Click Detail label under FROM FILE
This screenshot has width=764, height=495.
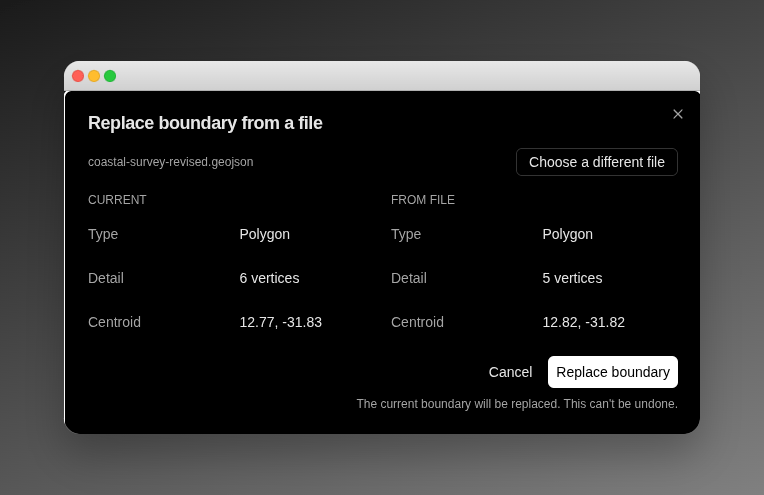(409, 278)
